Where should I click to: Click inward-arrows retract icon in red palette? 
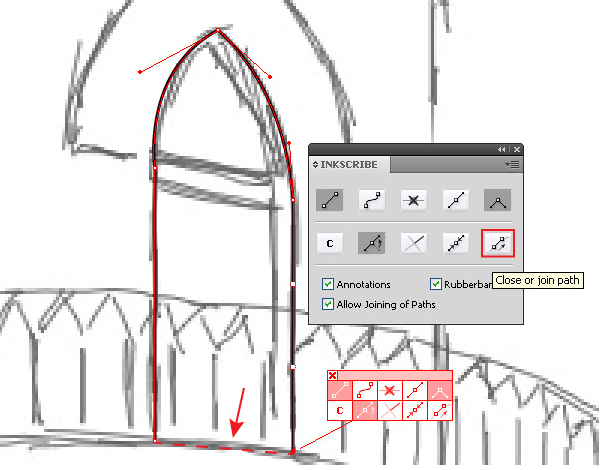coord(415,411)
